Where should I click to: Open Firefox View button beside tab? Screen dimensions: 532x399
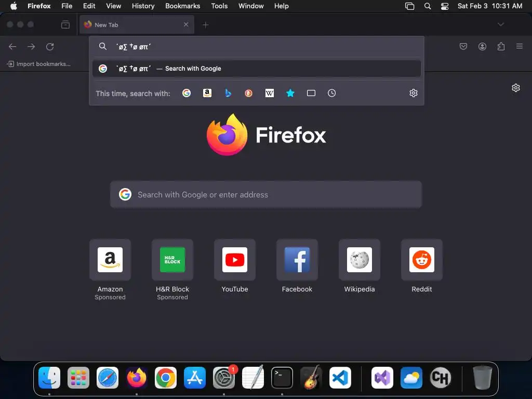(65, 24)
